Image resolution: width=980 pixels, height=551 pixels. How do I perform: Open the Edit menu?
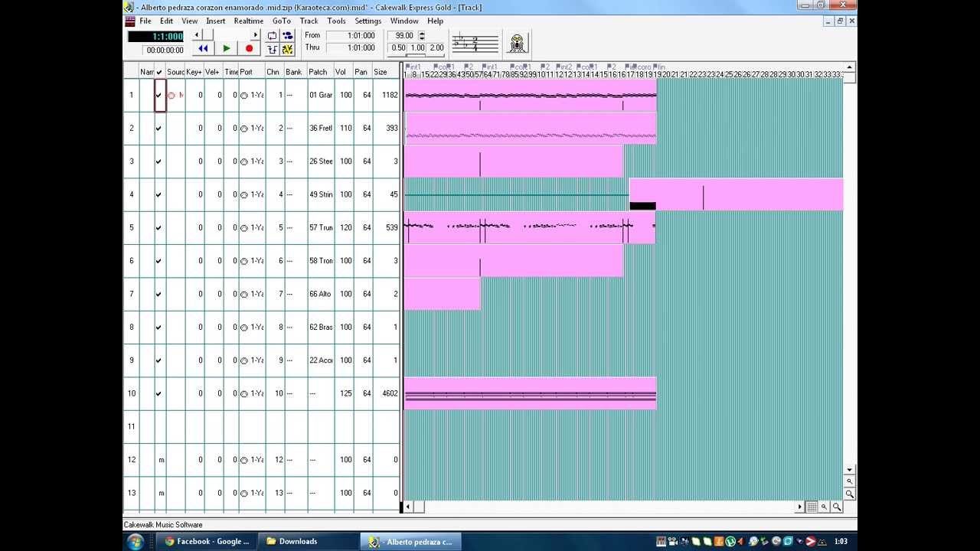(x=166, y=21)
